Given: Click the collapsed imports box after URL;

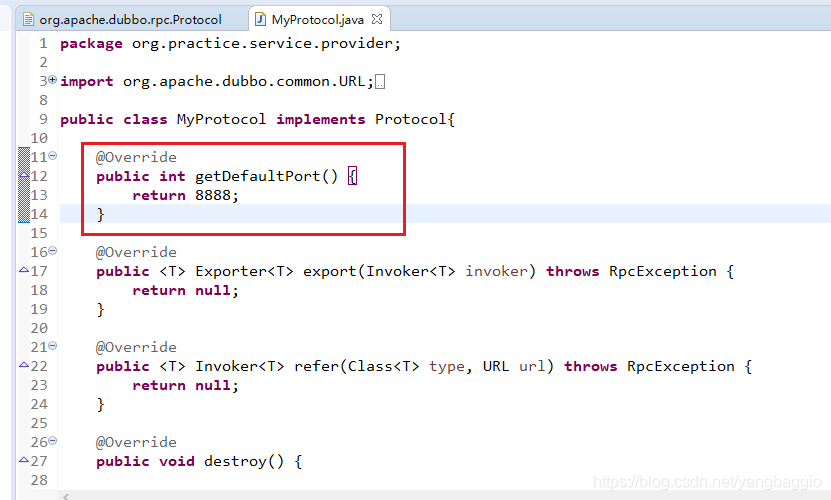Looking at the screenshot, I should (380, 82).
